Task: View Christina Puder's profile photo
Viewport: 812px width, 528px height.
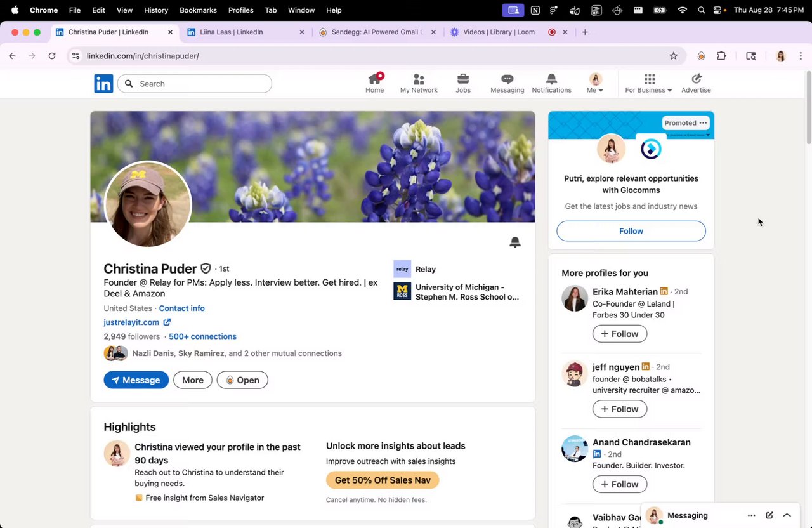Action: (x=148, y=204)
